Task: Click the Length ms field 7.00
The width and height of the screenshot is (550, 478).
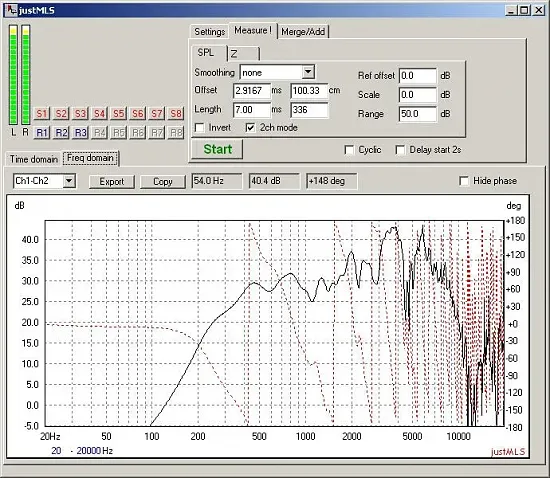Action: click(x=252, y=110)
